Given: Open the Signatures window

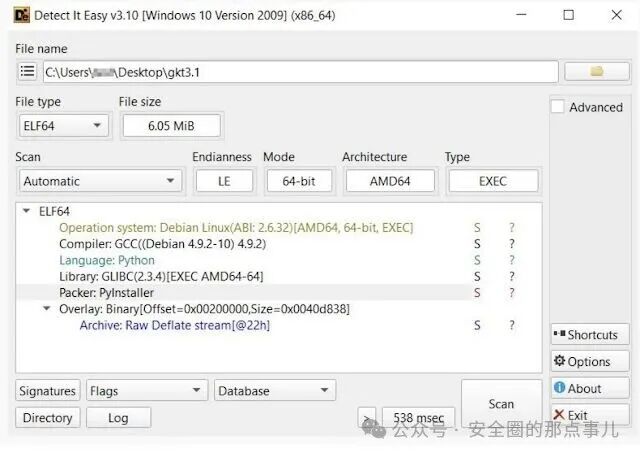Looking at the screenshot, I should [x=47, y=391].
